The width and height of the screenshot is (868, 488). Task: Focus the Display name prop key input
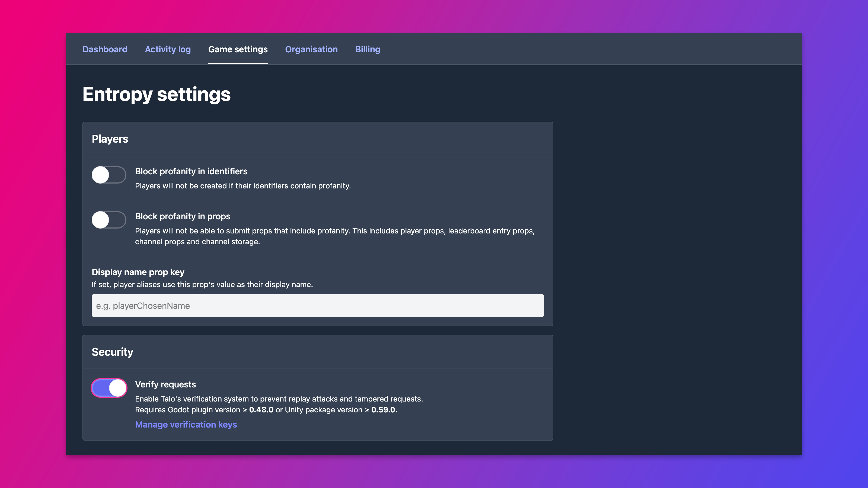click(318, 306)
